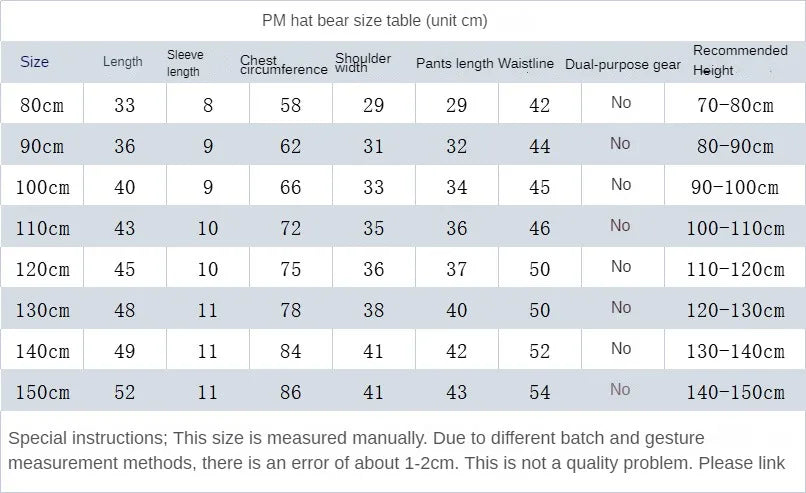Click the 70-80cm recommended height cell
806x493 pixels.
point(733,105)
